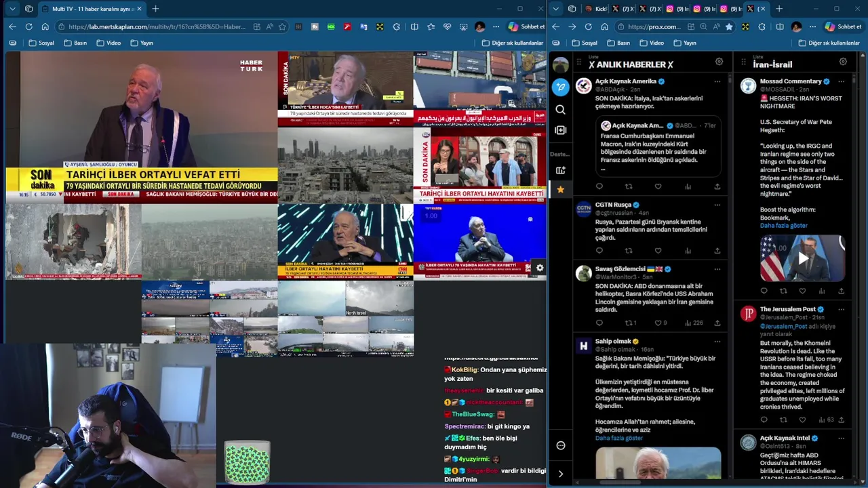Go to home in left browser
Viewport: 868px width, 488px height.
(45, 26)
